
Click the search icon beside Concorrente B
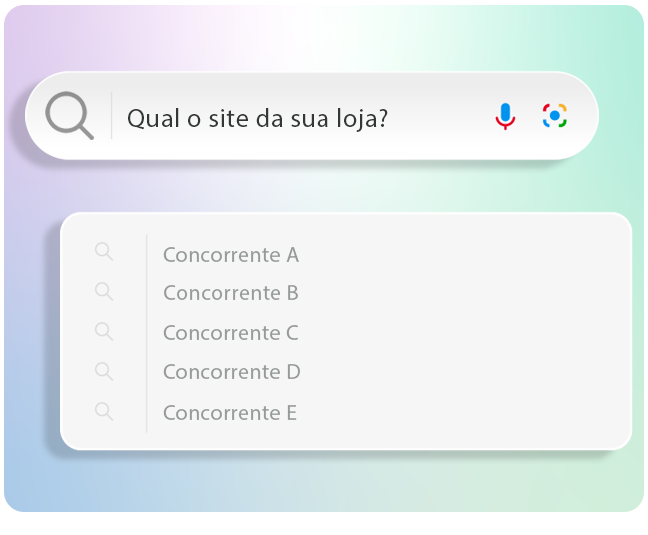click(104, 291)
